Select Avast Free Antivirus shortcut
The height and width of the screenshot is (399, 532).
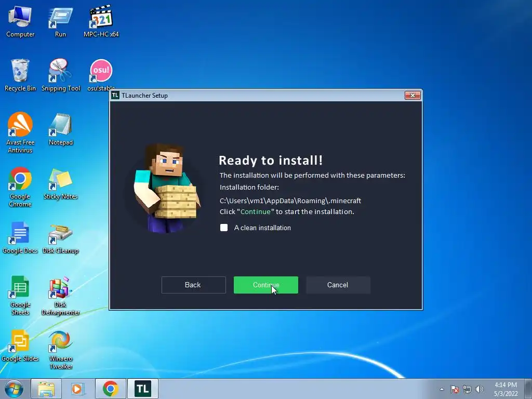20,132
